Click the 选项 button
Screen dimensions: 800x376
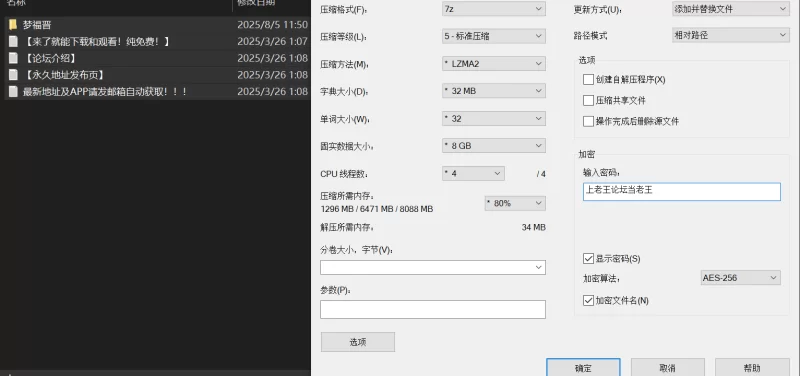click(x=358, y=342)
